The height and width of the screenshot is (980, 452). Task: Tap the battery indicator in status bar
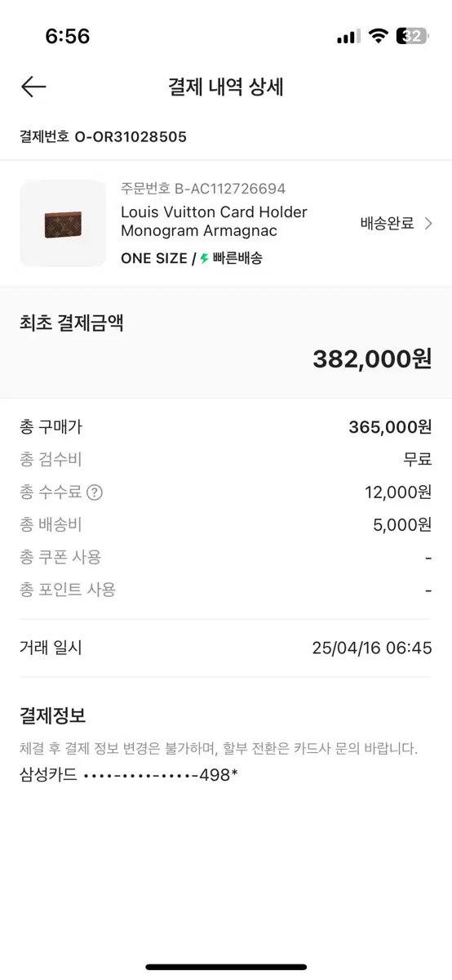[x=411, y=36]
